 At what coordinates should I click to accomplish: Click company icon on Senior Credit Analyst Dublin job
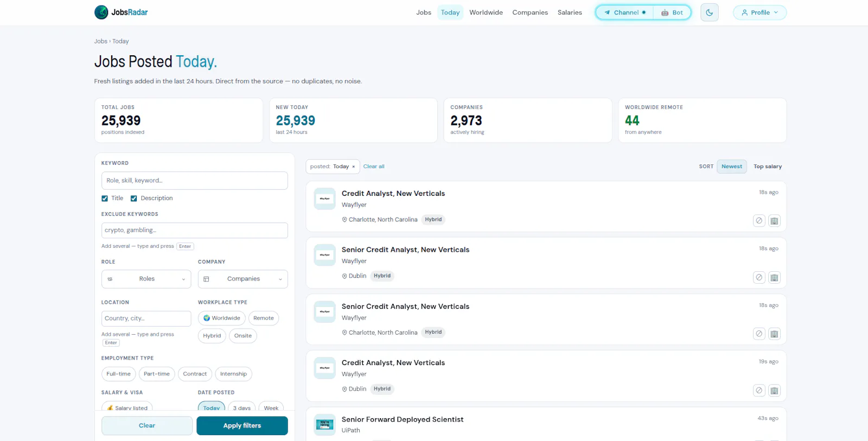[x=774, y=278]
